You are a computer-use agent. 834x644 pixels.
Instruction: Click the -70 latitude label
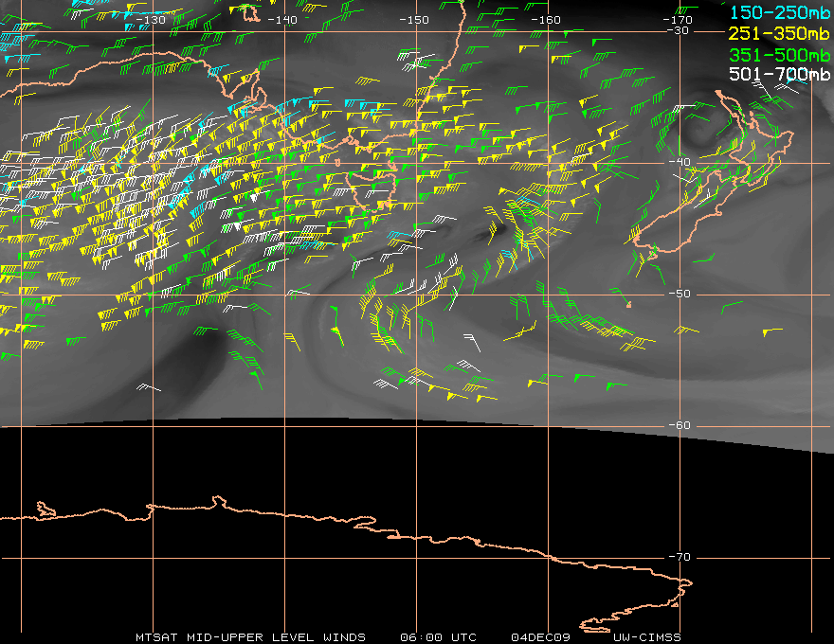point(680,557)
